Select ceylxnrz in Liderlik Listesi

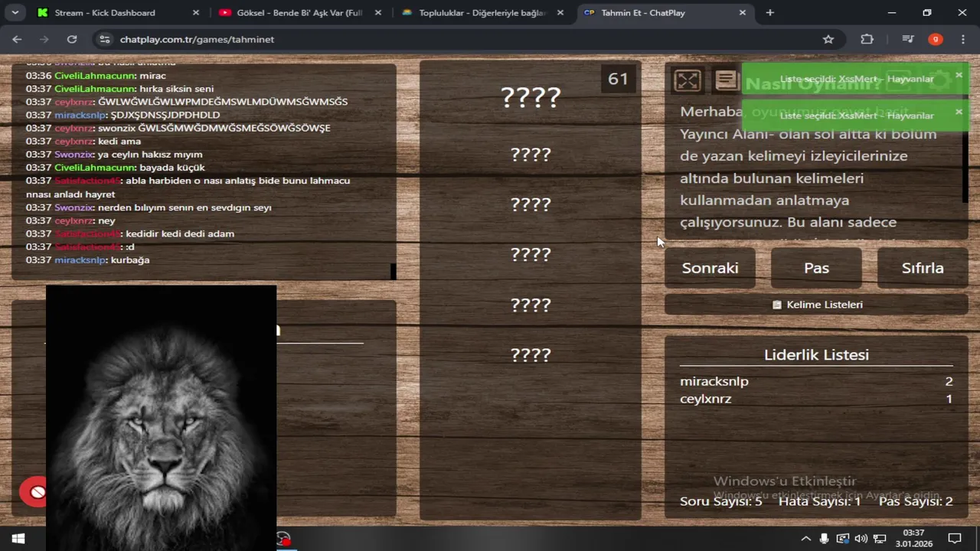coord(706,399)
